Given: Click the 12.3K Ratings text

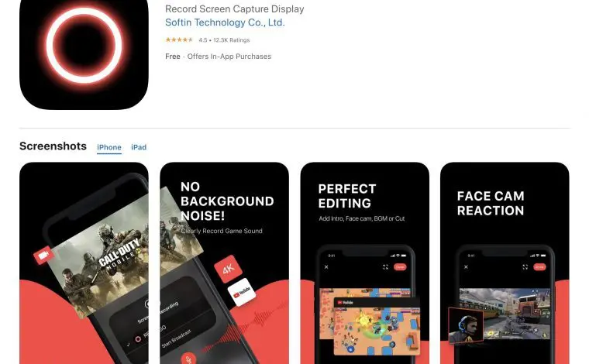Looking at the screenshot, I should coord(232,40).
